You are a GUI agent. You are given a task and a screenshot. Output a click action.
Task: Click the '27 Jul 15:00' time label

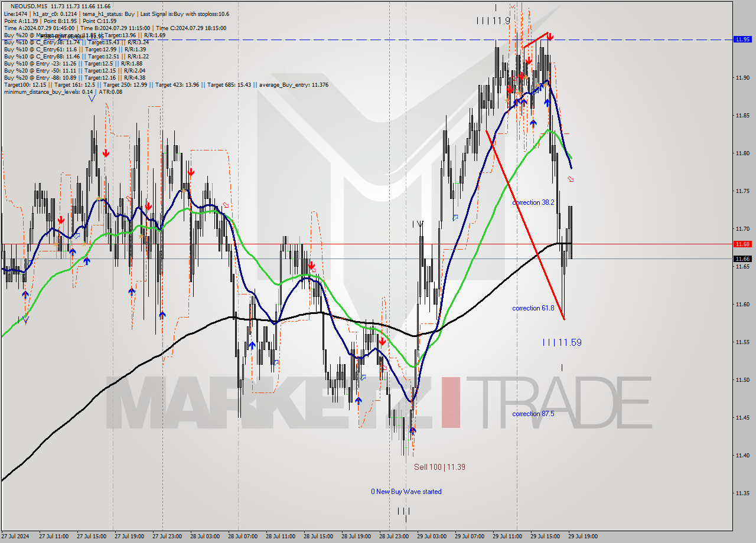93,537
